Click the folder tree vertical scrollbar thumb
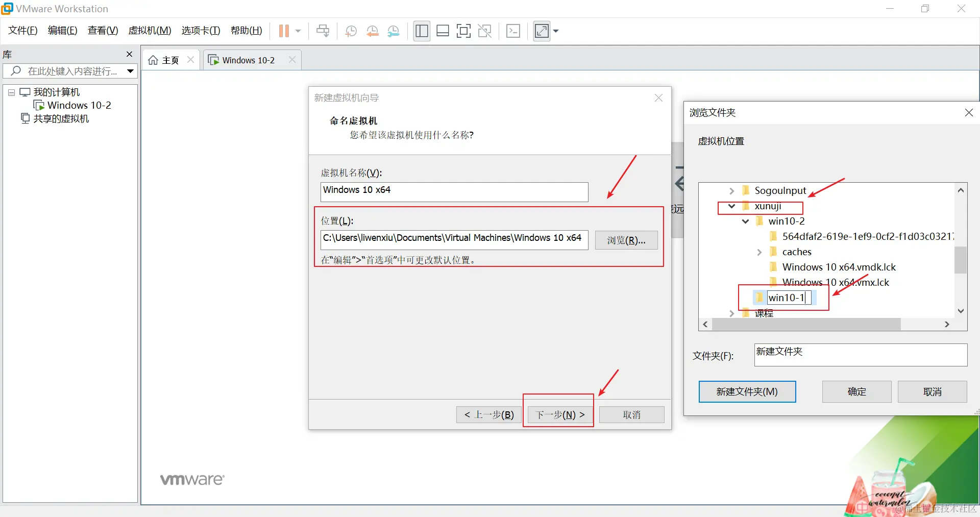This screenshot has height=517, width=980. click(961, 260)
